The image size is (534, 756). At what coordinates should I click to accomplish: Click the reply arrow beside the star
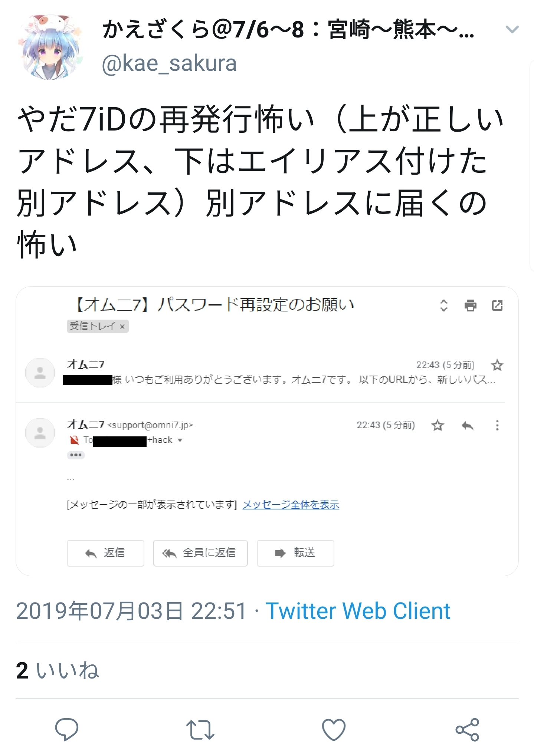click(467, 425)
